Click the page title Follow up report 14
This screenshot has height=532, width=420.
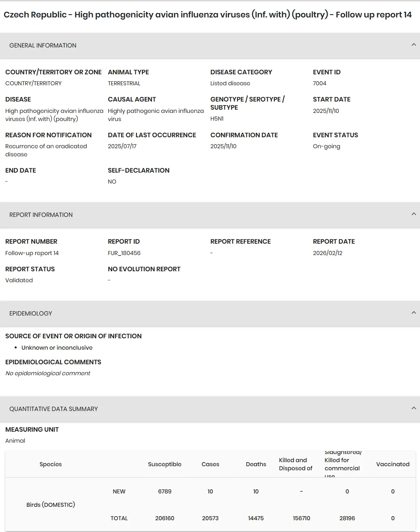[x=374, y=15]
